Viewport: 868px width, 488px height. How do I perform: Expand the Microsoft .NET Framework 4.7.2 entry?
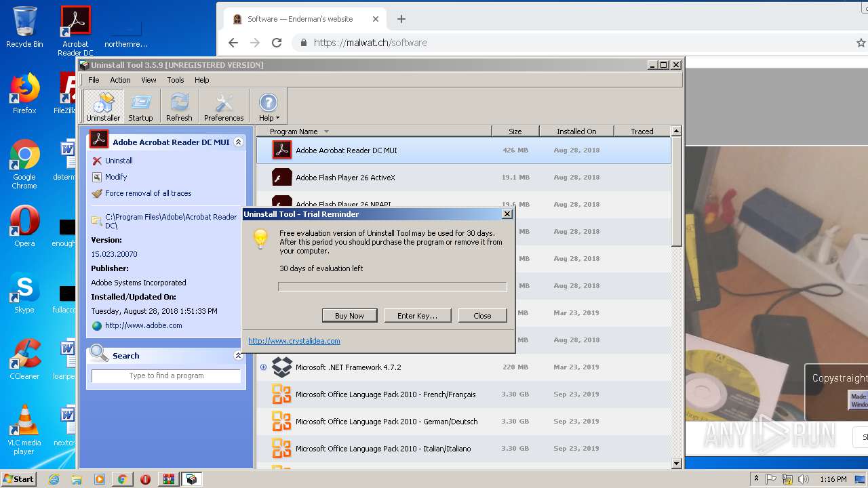click(263, 367)
